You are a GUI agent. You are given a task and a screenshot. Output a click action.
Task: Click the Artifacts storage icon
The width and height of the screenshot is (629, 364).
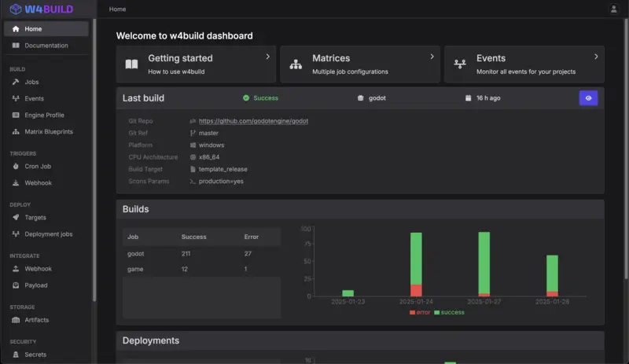tap(16, 320)
